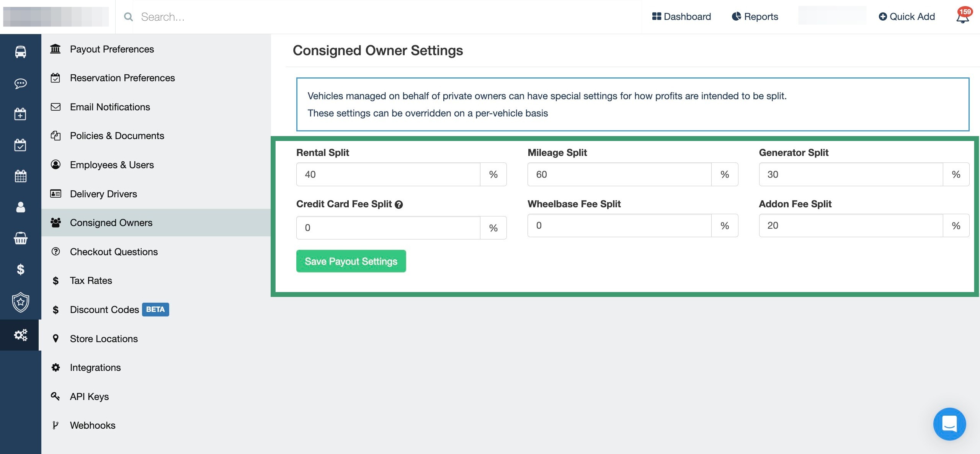Open the calendar with checkmark icon
This screenshot has width=980, height=454.
[x=20, y=145]
